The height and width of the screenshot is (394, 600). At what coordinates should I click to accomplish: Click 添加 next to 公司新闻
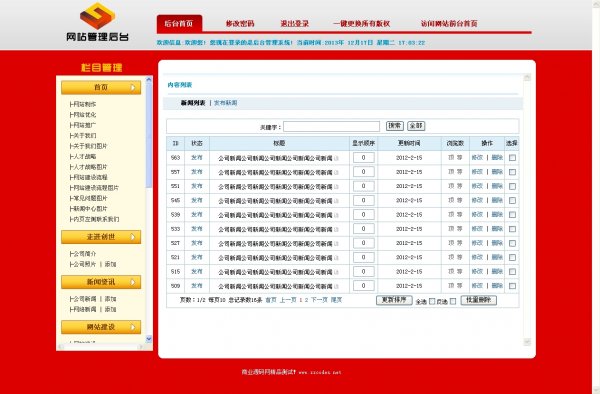(x=110, y=299)
